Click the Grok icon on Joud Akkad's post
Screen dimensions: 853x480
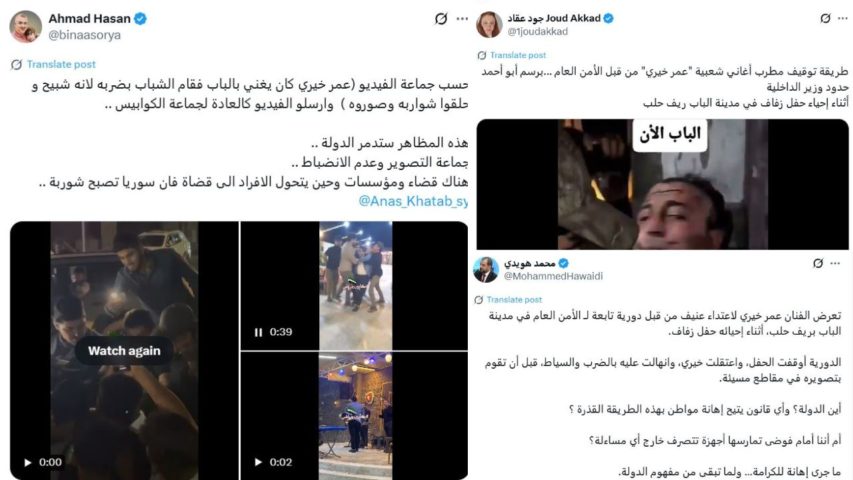tap(825, 19)
